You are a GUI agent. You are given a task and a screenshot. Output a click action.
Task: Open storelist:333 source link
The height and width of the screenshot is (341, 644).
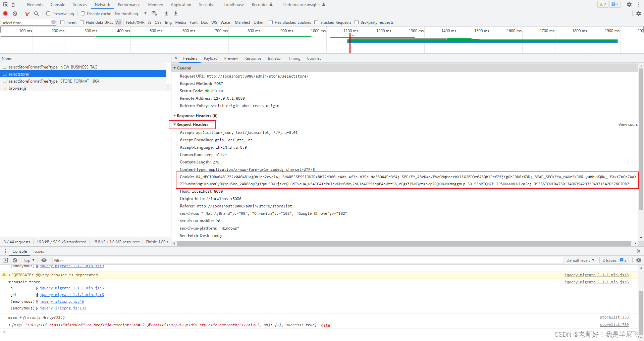pos(614,318)
